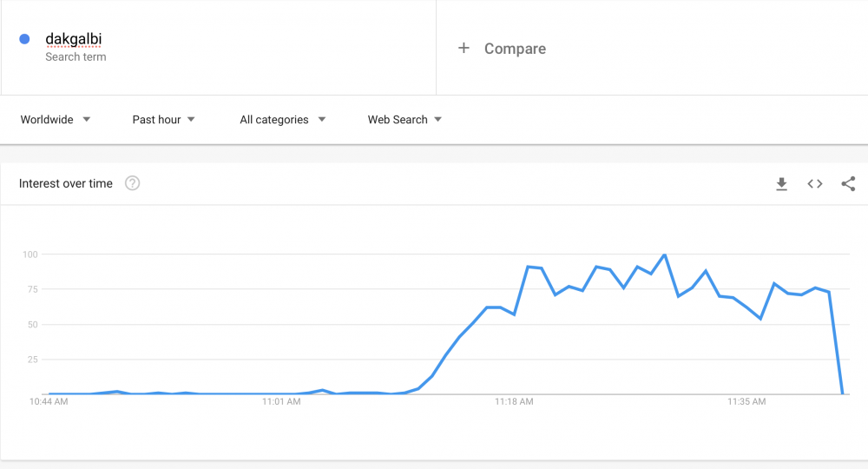Expand the Worldwide region dropdown

56,120
